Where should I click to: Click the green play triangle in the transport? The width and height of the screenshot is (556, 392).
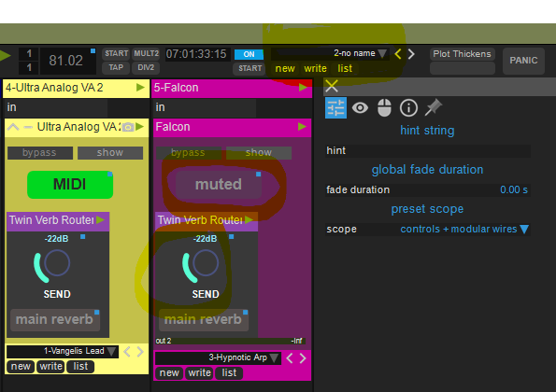[5, 56]
